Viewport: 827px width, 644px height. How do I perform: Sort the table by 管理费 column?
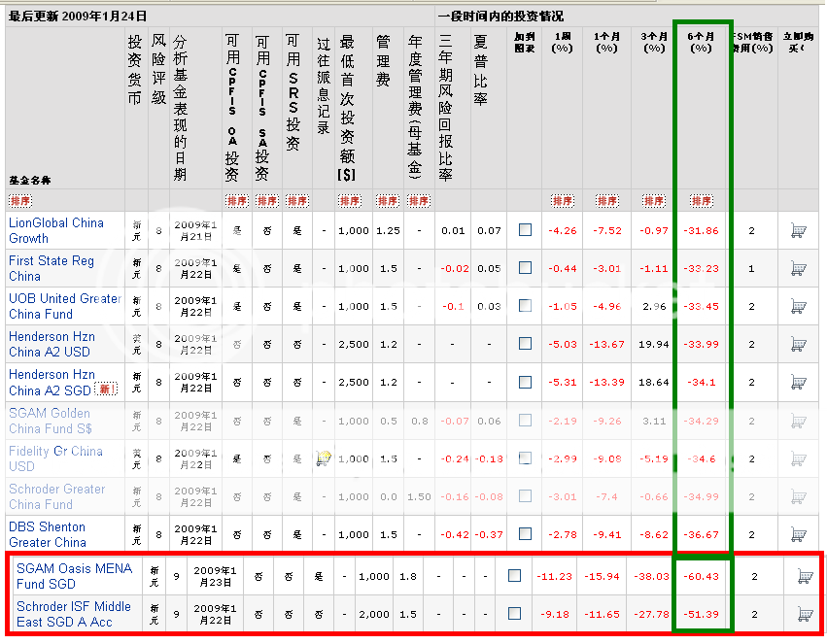click(388, 201)
